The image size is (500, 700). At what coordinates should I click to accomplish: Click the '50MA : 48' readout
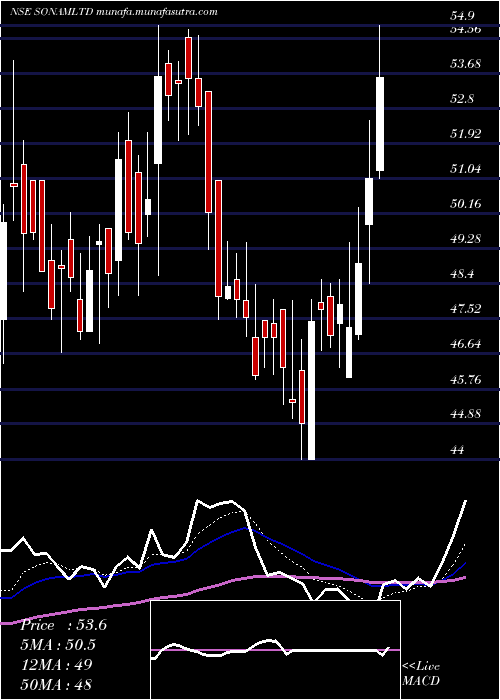click(56, 684)
